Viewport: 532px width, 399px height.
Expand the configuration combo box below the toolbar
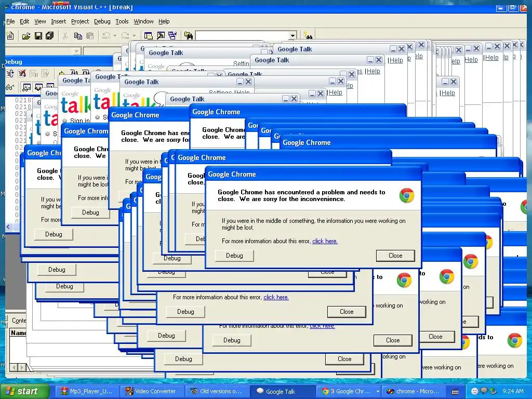[x=77, y=51]
